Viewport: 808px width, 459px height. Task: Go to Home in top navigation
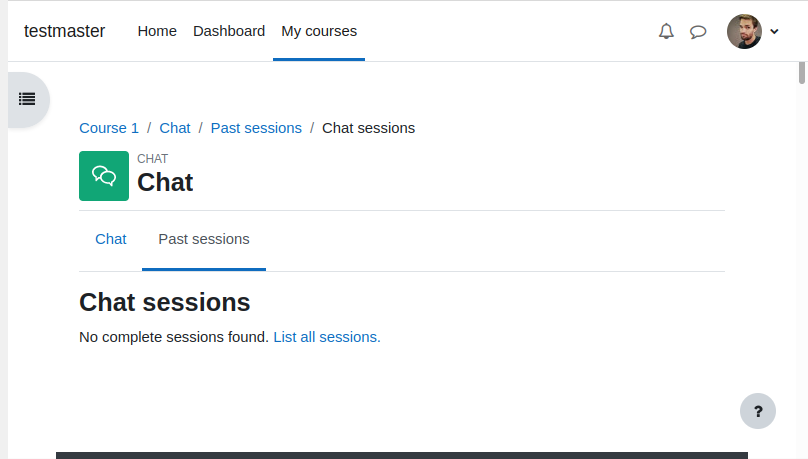pos(157,31)
